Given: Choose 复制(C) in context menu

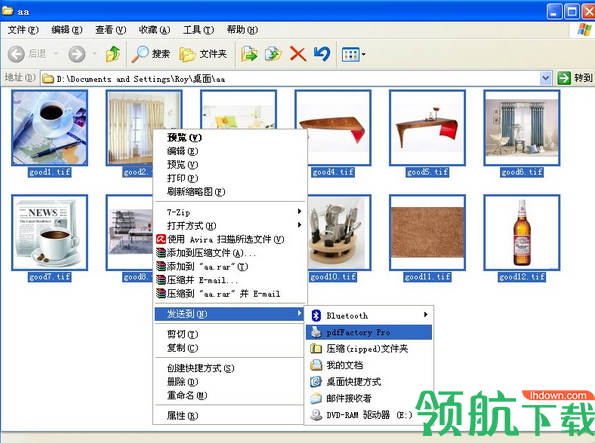Looking at the screenshot, I should click(230, 348).
